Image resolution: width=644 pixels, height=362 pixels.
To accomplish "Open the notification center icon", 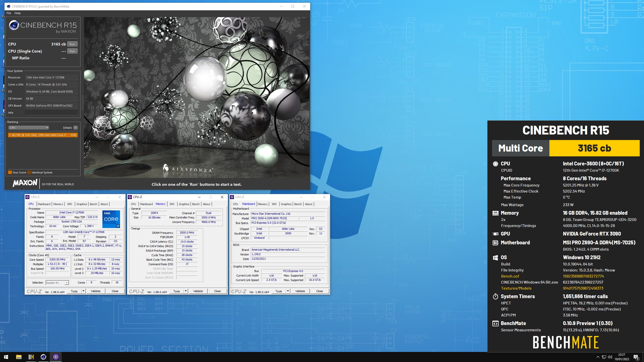I will coord(636,357).
